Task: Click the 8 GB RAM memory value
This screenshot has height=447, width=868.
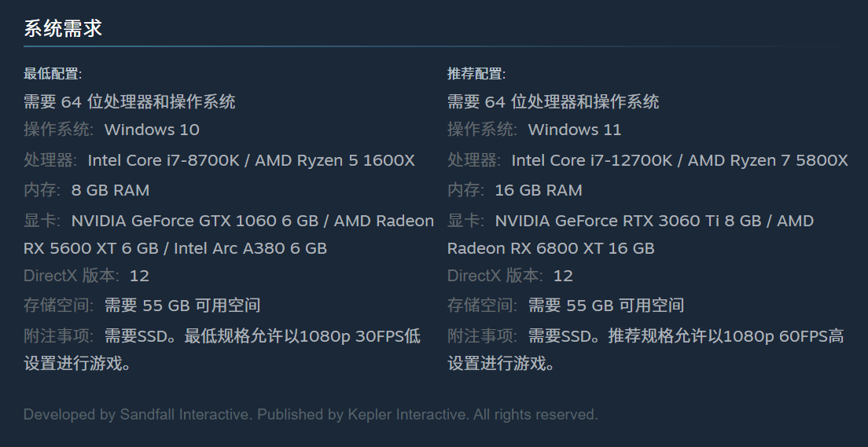Action: [x=110, y=190]
